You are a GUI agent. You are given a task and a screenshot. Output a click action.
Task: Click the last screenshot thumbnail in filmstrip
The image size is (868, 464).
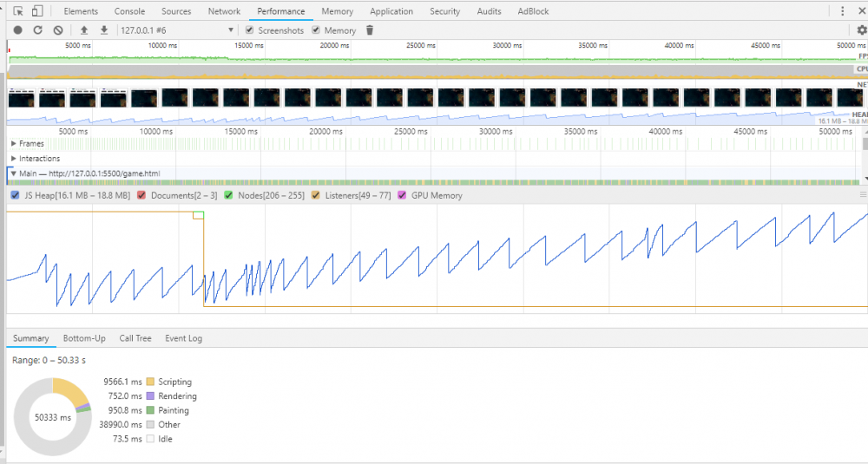850,98
